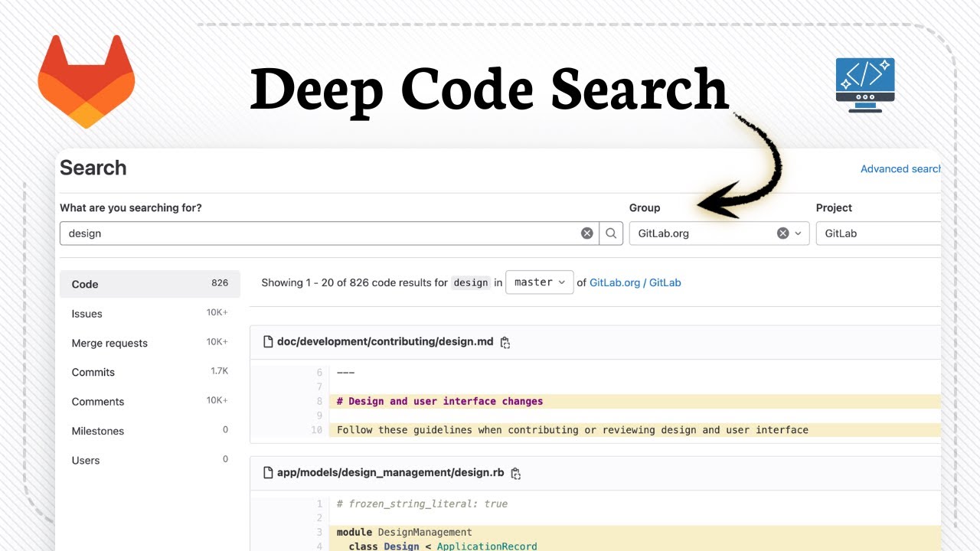Image resolution: width=980 pixels, height=551 pixels.
Task: Switch to Merge requests results
Action: [150, 343]
